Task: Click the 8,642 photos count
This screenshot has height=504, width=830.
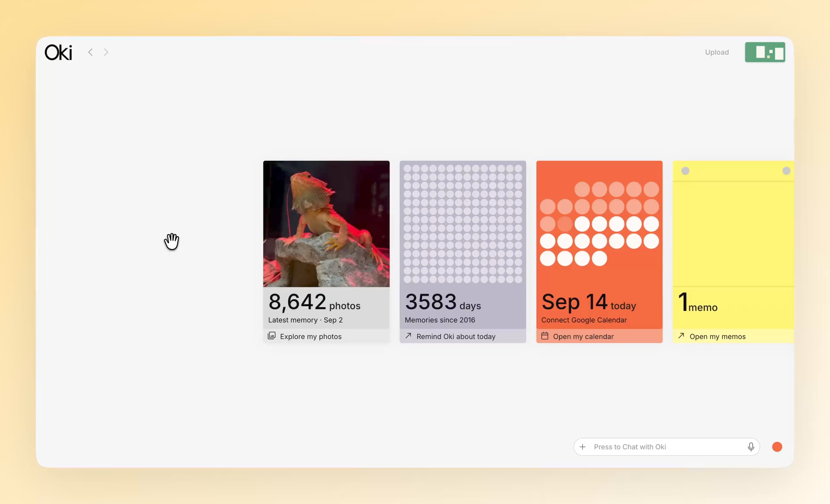Action: 314,302
